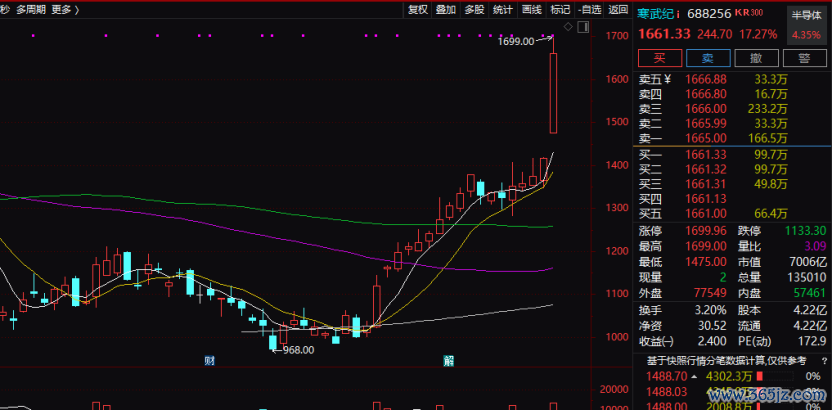This screenshot has height=410, width=832.
Task: Click the 外盘 value 77549
Action: 710,292
